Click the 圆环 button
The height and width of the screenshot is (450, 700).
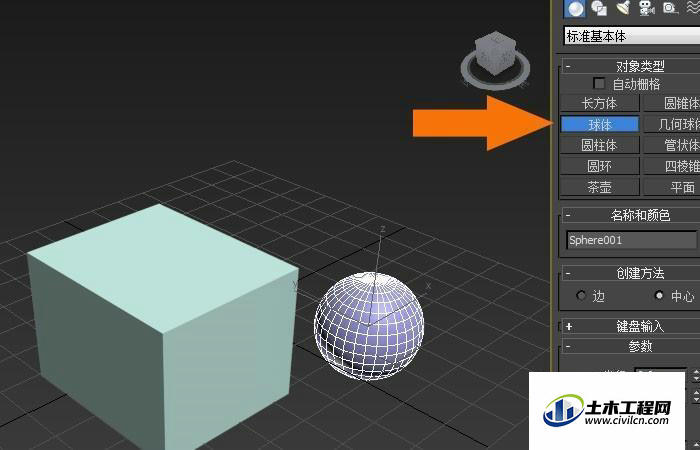[600, 166]
